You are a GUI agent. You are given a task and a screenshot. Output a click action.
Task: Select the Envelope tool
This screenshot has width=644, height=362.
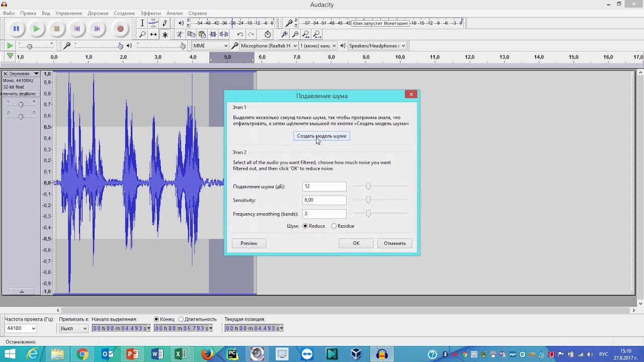[153, 23]
